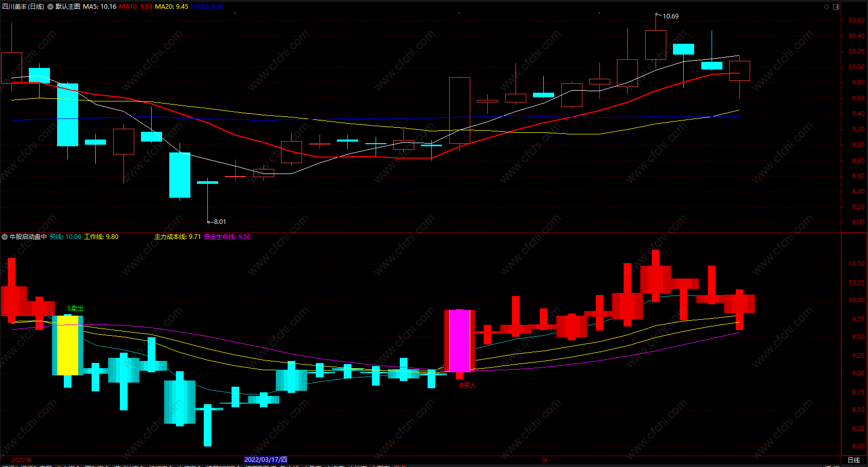The width and height of the screenshot is (868, 467).
Task: Select the 牛股启动盘中 indicator name
Action: pos(28,237)
